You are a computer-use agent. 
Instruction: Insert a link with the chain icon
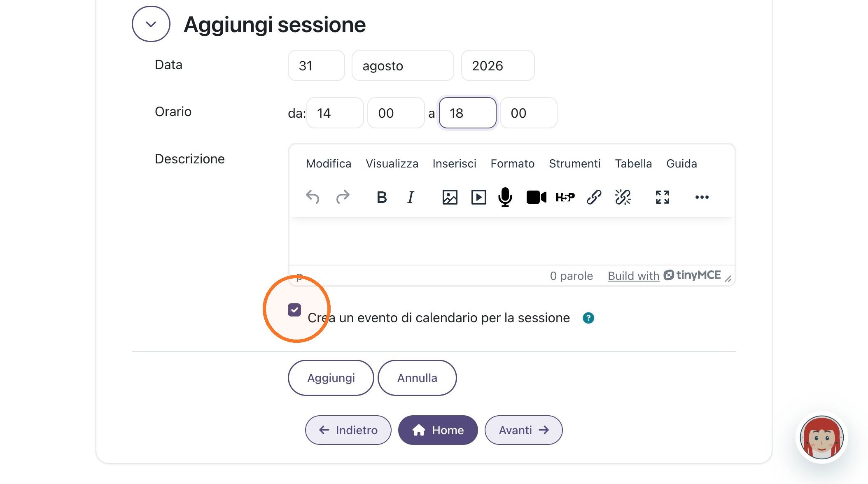click(594, 197)
